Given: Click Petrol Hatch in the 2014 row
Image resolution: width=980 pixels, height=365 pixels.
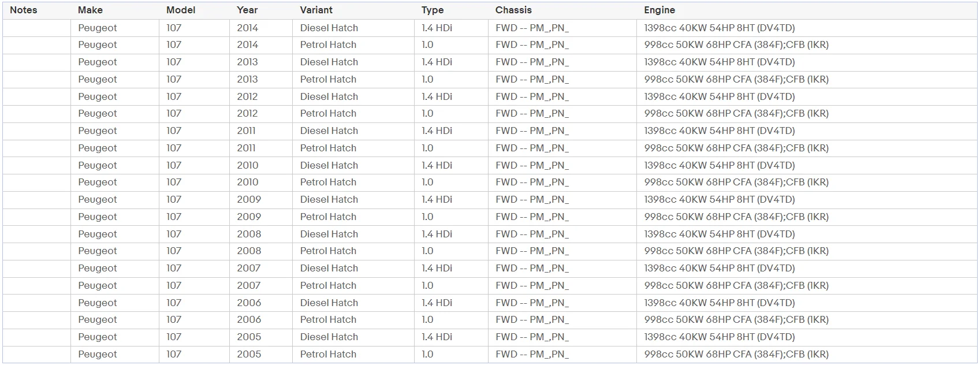Looking at the screenshot, I should pos(328,44).
